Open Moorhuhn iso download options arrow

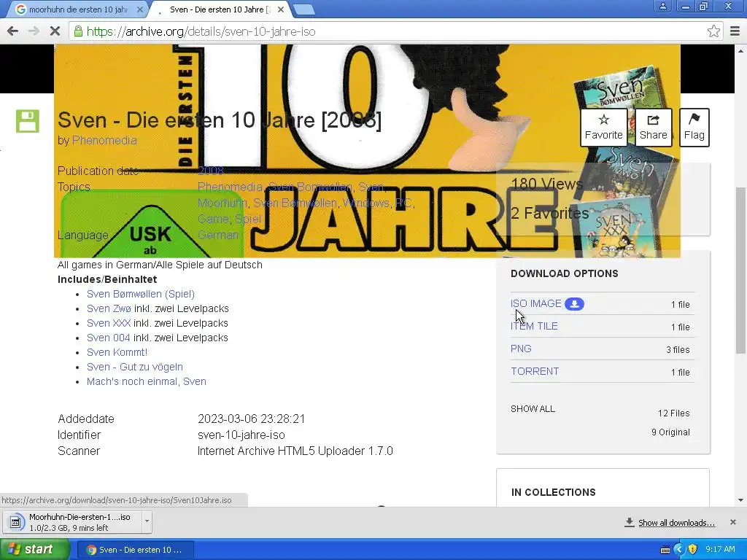click(x=147, y=521)
